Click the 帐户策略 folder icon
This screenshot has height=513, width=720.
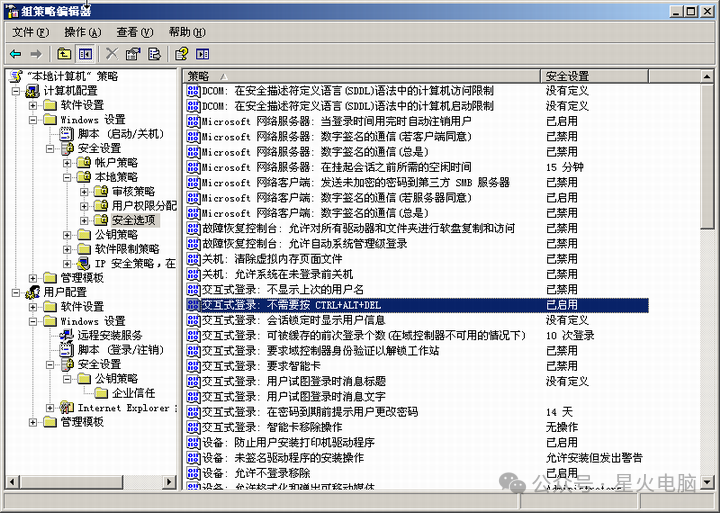click(x=84, y=163)
